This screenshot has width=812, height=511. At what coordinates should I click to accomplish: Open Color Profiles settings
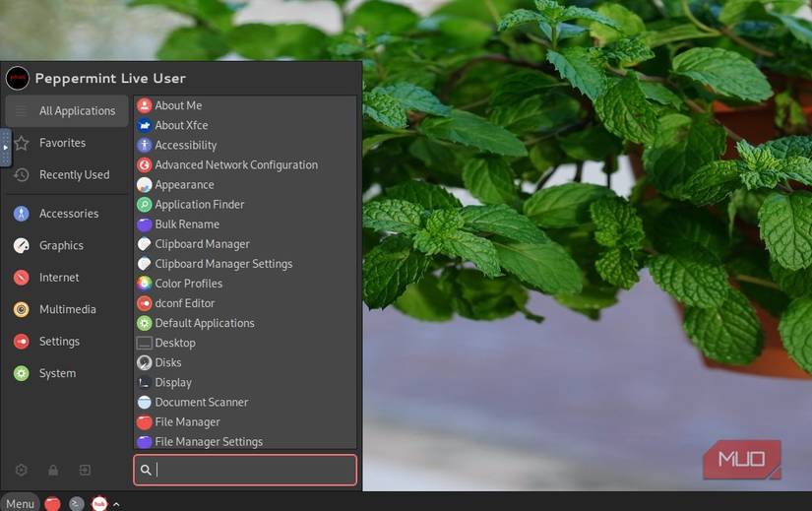[188, 284]
